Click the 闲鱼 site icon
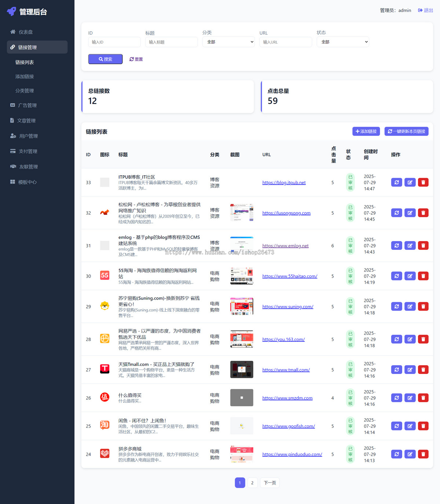 click(x=105, y=425)
